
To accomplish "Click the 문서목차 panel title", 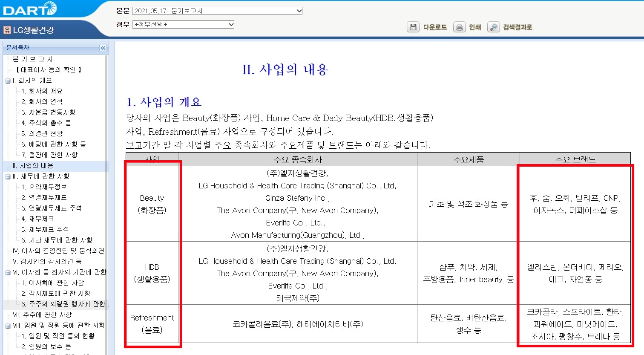I will pyautogui.click(x=17, y=48).
